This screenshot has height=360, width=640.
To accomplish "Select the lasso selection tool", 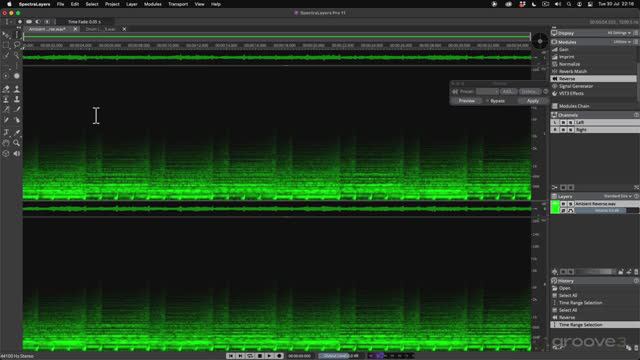I will coord(17,45).
